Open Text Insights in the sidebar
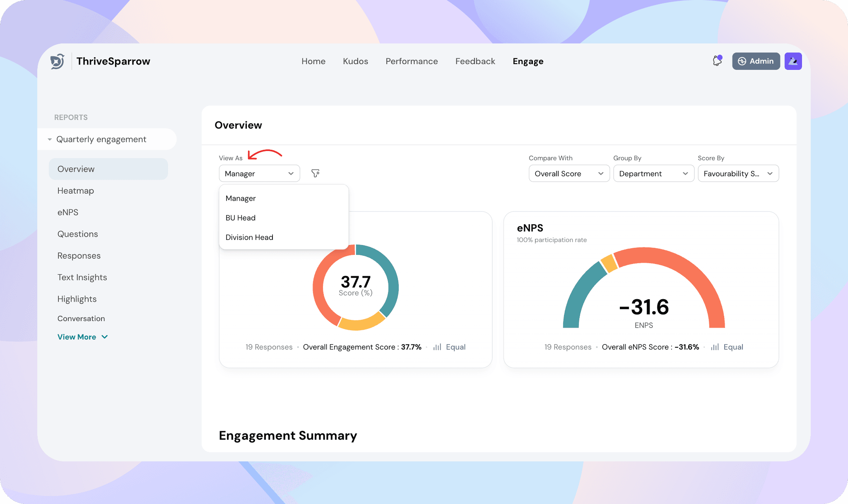 point(82,277)
